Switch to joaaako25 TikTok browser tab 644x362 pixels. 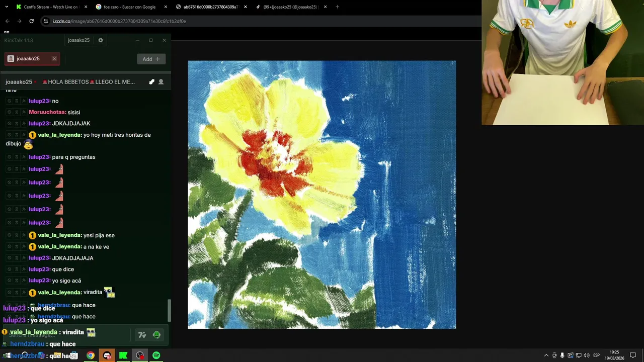click(x=290, y=7)
